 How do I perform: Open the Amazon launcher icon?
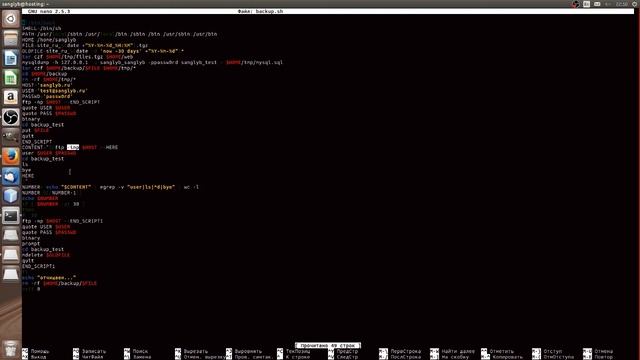pyautogui.click(x=11, y=97)
